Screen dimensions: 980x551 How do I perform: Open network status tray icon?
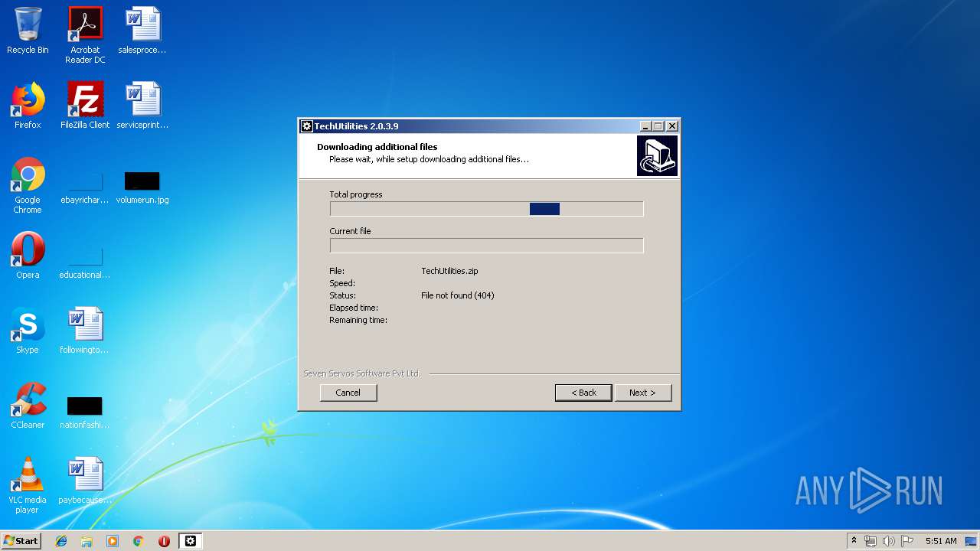pyautogui.click(x=871, y=541)
